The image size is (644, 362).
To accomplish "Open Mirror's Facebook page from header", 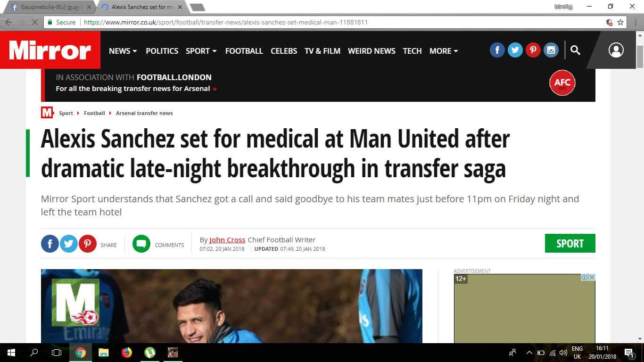I will coord(497,50).
